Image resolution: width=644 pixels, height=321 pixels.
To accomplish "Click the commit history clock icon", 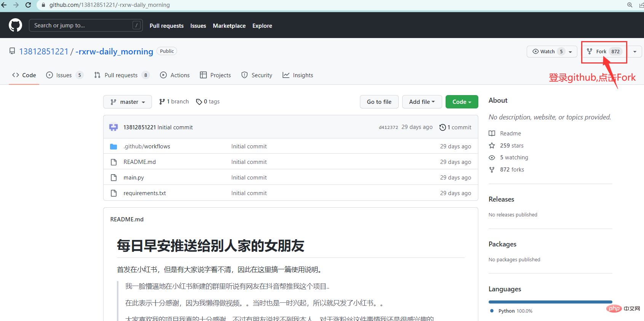I will [x=443, y=127].
